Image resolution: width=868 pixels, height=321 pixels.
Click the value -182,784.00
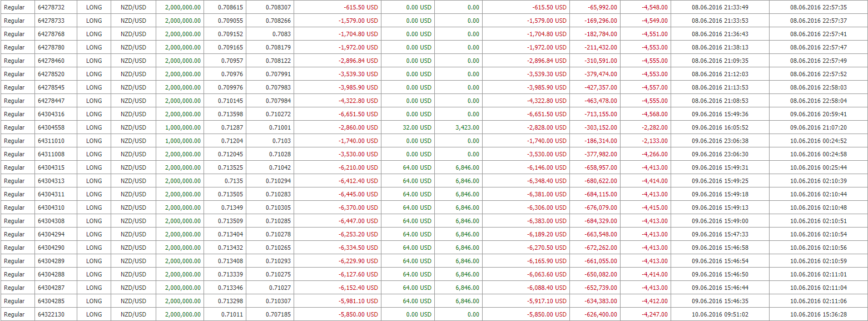(601, 34)
